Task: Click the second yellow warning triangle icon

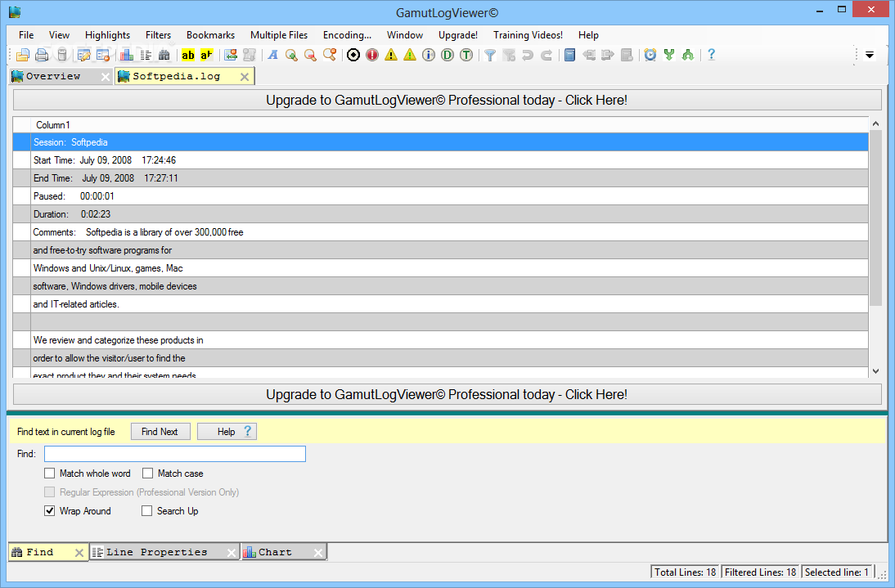Action: [x=410, y=56]
